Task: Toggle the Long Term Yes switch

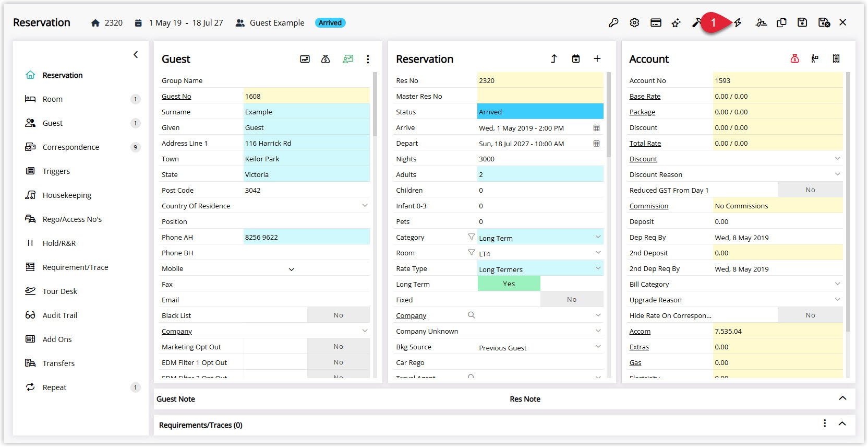Action: point(509,284)
